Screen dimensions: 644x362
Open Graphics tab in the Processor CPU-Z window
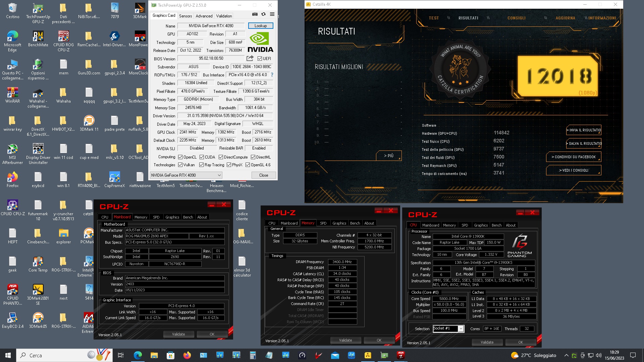pos(481,225)
